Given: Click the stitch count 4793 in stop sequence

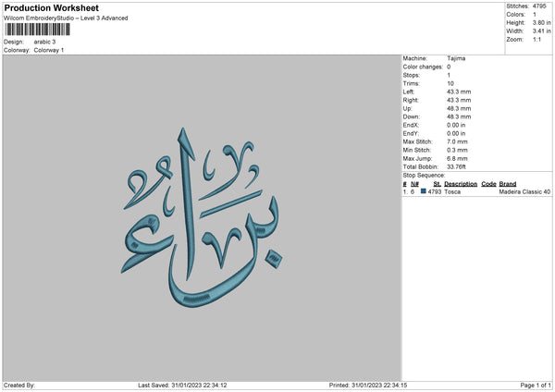Looking at the screenshot, I should coord(435,191).
